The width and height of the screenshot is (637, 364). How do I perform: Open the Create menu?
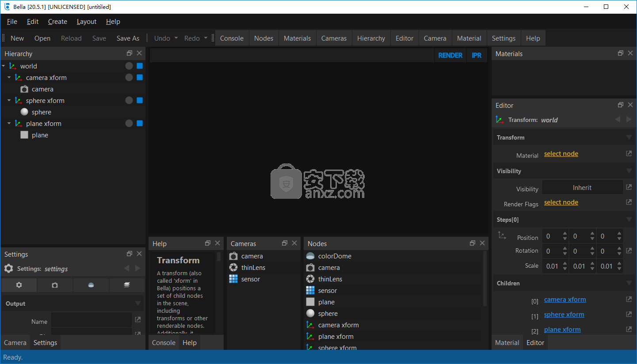pos(57,22)
